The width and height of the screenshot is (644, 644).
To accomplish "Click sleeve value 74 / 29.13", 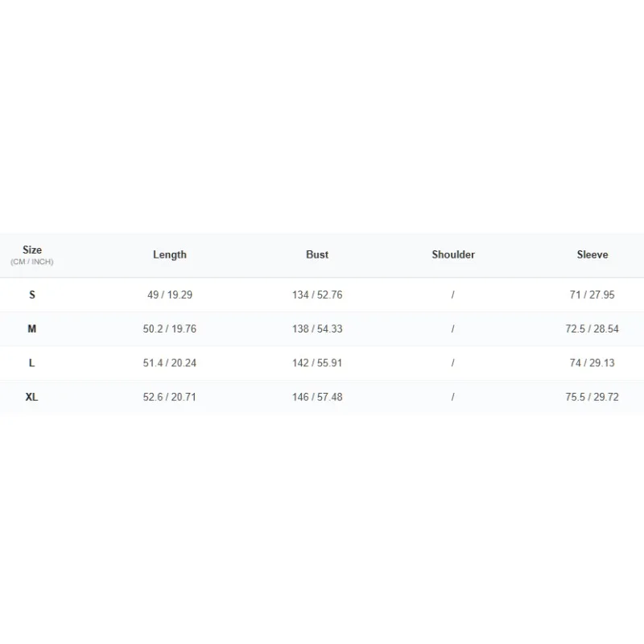I will (592, 363).
